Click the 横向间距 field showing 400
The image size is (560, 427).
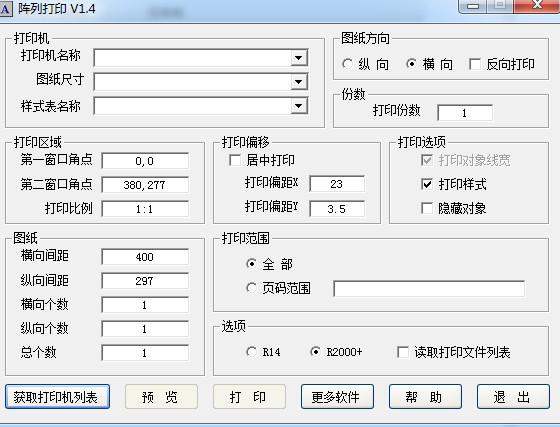pos(145,257)
